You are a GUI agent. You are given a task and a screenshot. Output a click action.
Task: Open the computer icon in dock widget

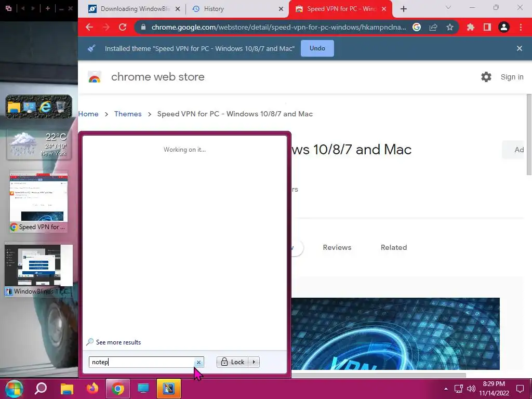(x=30, y=107)
